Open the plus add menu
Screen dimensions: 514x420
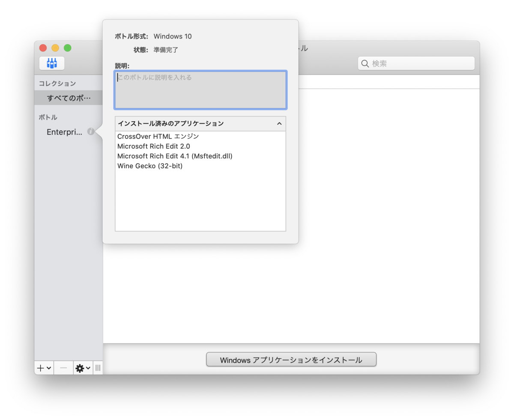click(x=44, y=368)
